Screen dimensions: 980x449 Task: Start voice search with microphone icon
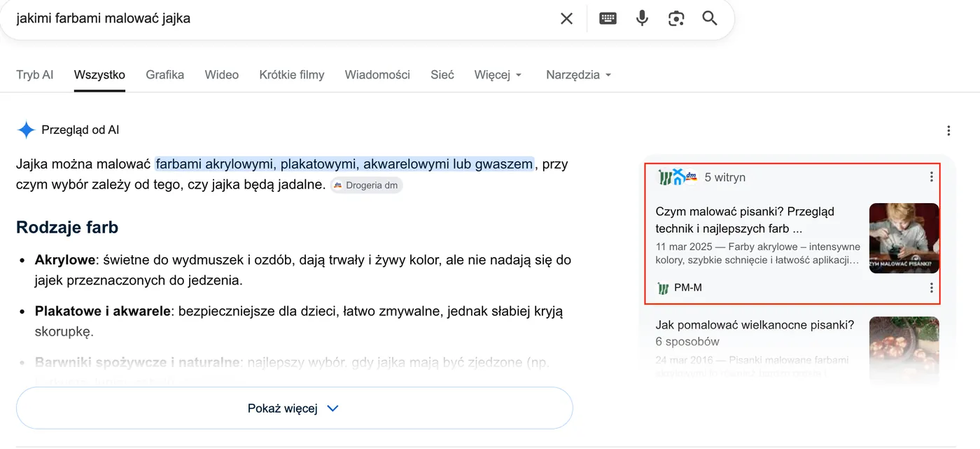[642, 19]
